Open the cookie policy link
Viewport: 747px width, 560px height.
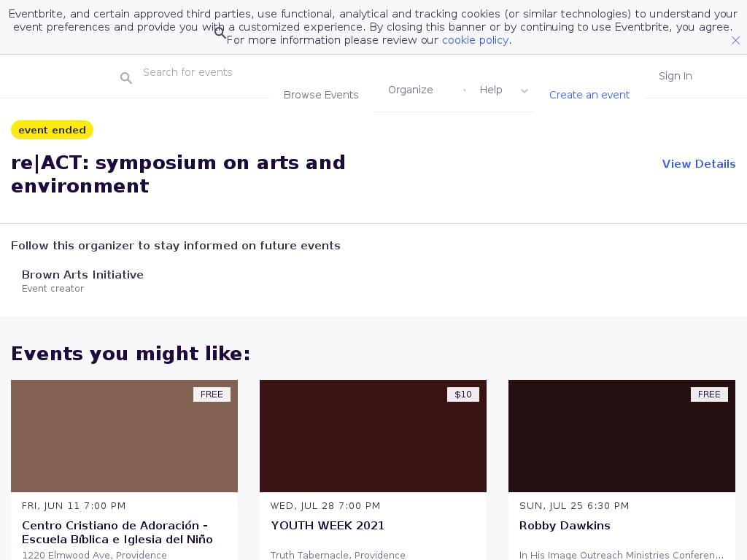[475, 40]
